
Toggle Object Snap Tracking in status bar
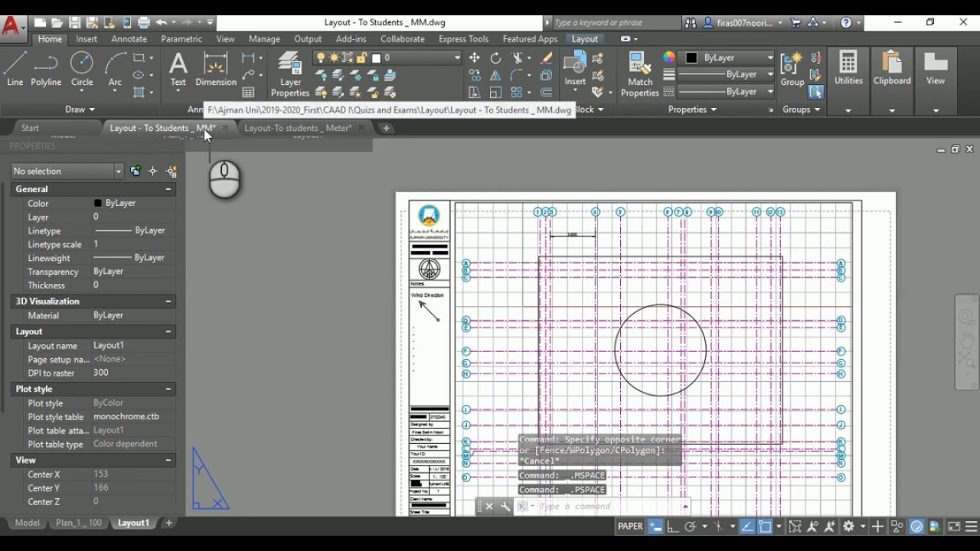click(747, 527)
